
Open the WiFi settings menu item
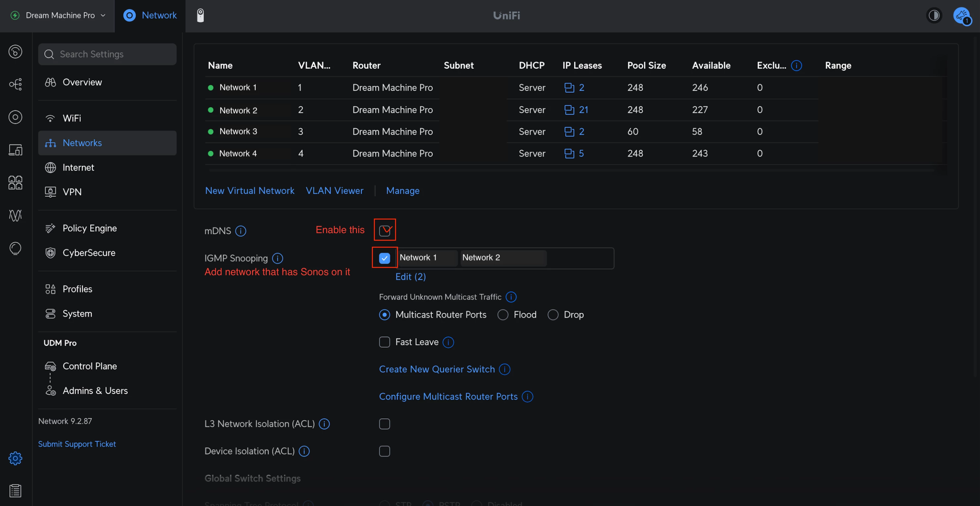click(71, 118)
